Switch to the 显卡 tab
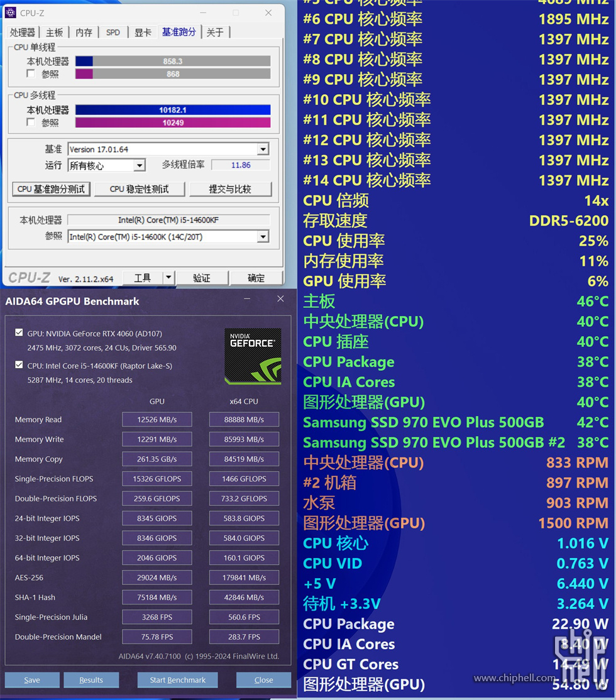 tap(143, 32)
